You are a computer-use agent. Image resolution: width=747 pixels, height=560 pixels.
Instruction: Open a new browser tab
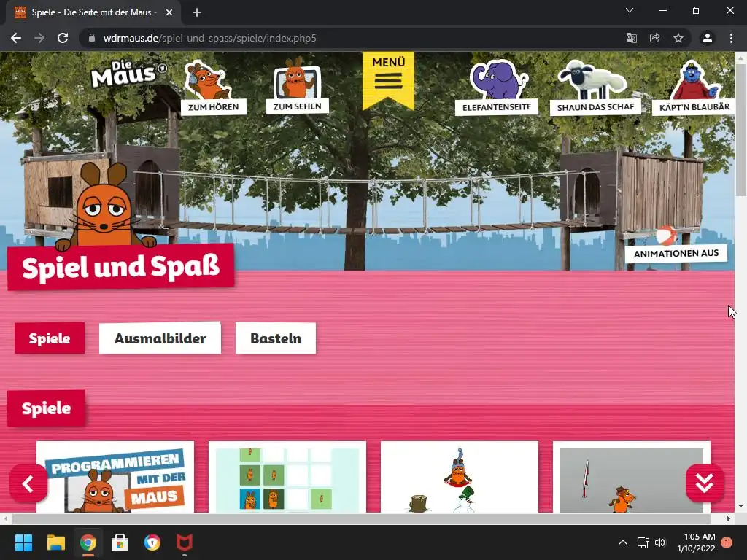[x=197, y=13]
